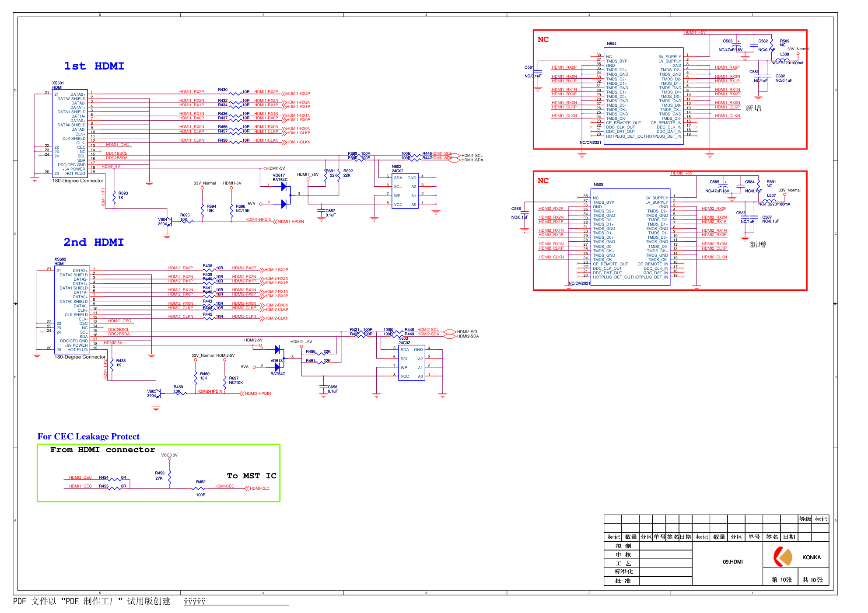Select the N602 24C02 EEPROM label
The width and height of the screenshot is (868, 613).
tap(397, 169)
